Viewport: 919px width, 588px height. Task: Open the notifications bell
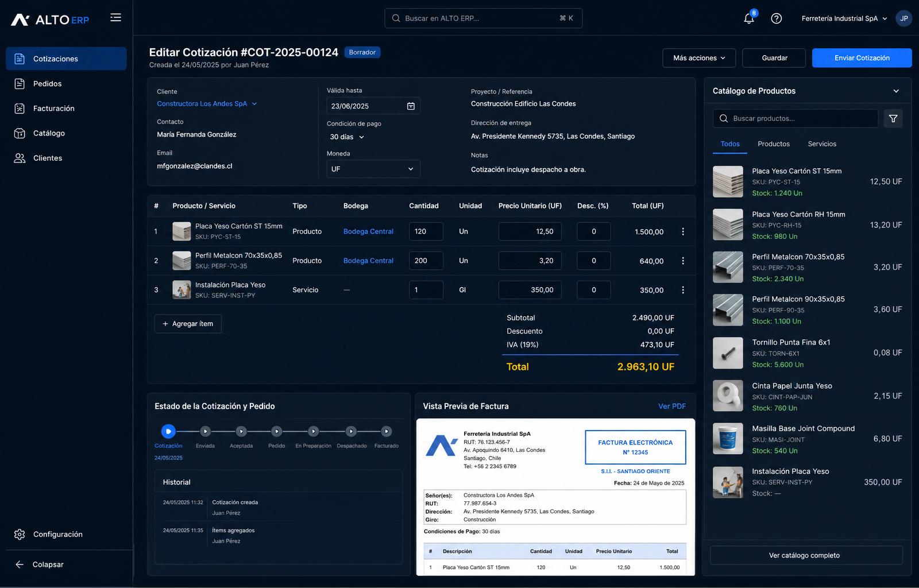click(749, 18)
